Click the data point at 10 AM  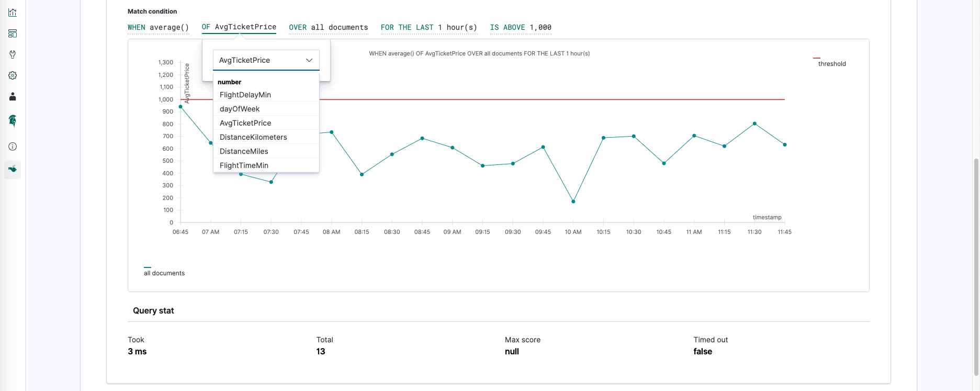pos(573,202)
